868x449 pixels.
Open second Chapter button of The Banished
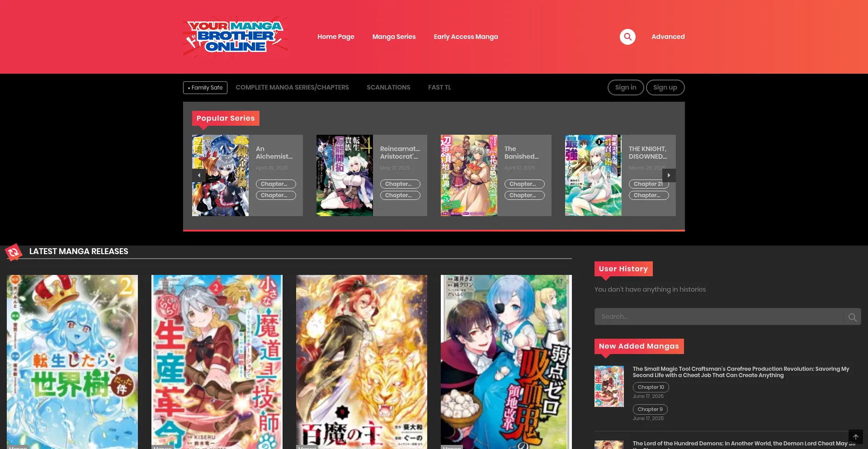(524, 195)
